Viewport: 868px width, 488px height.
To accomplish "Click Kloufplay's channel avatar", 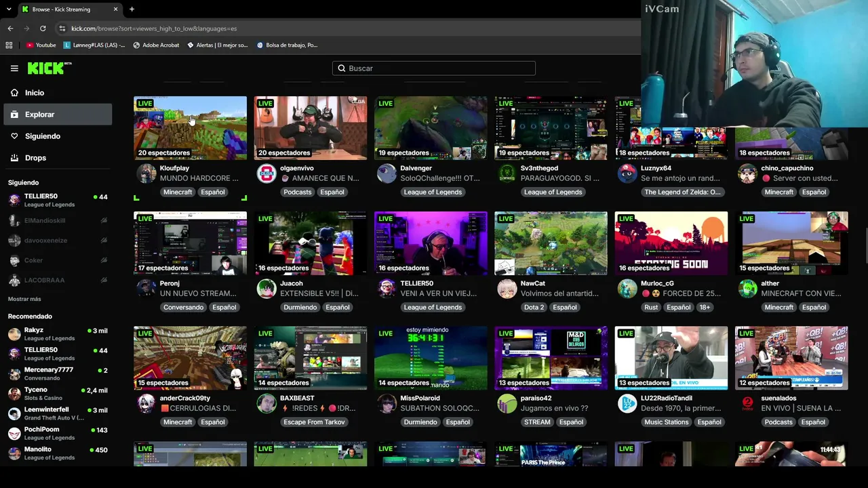I will point(146,174).
